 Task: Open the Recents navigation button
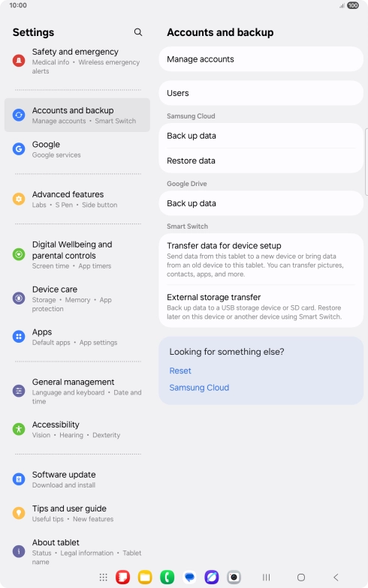point(266,577)
